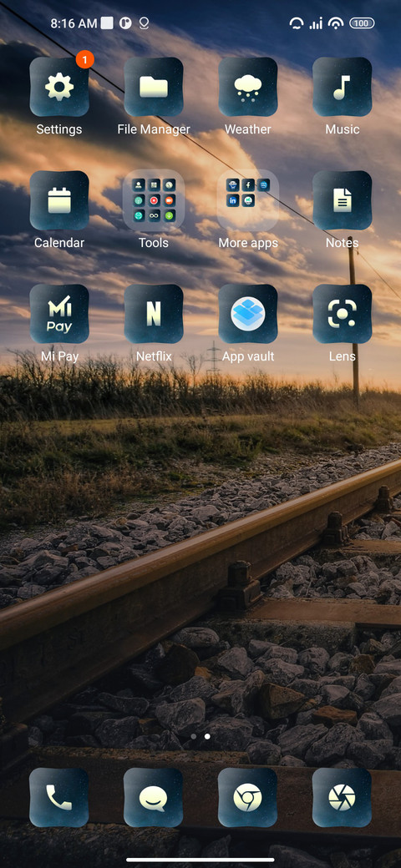Launch the Music app
Viewport: 401px width, 868px height.
(x=342, y=87)
